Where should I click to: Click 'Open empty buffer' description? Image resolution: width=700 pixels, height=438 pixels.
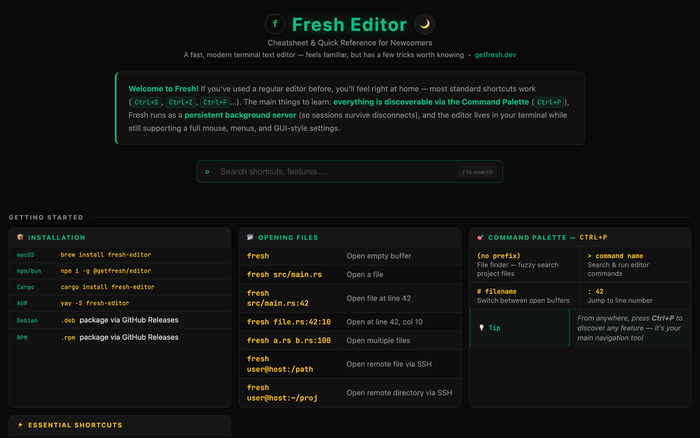pos(379,256)
